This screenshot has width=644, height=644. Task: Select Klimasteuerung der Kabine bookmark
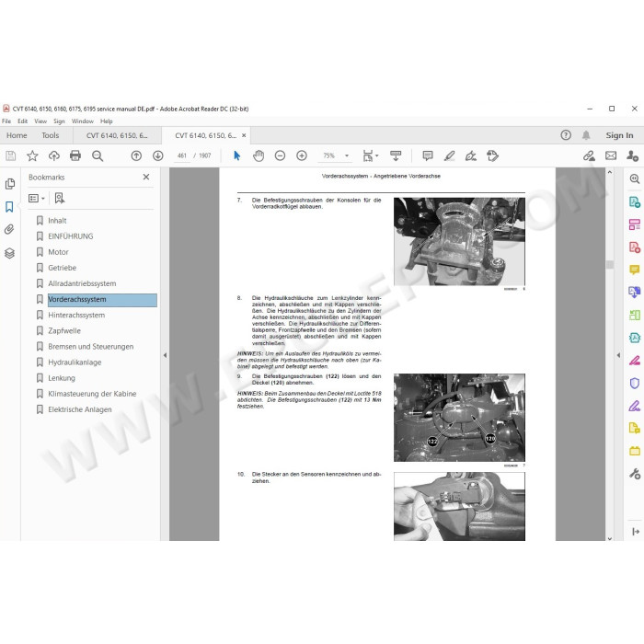pyautogui.click(x=92, y=394)
